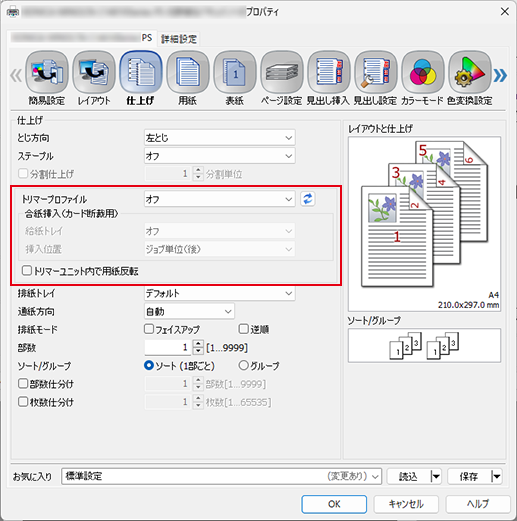517x521 pixels.
Task: Open the とじ方向 dropdown
Action: (x=220, y=137)
